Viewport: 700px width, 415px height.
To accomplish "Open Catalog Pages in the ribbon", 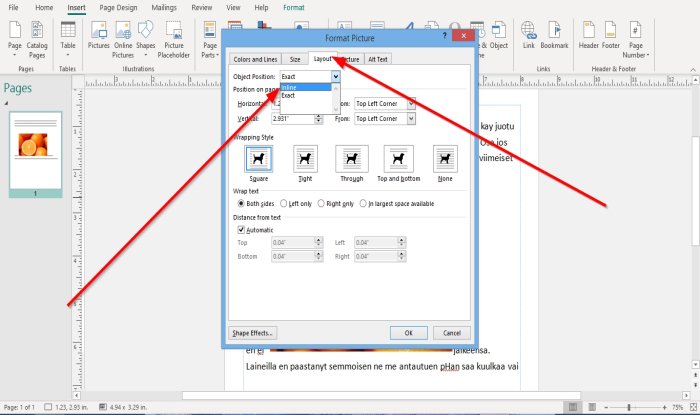I will [x=37, y=39].
